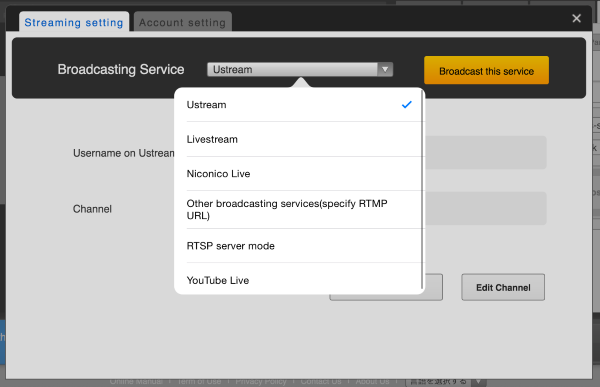Click the blue checkmark next to Ustream
This screenshot has width=600, height=387.
click(x=406, y=104)
